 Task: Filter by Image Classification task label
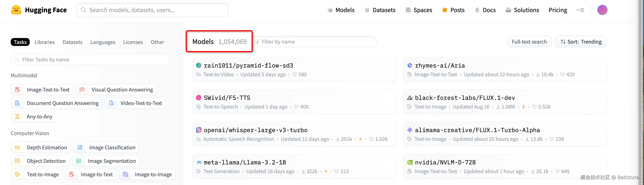[112, 148]
